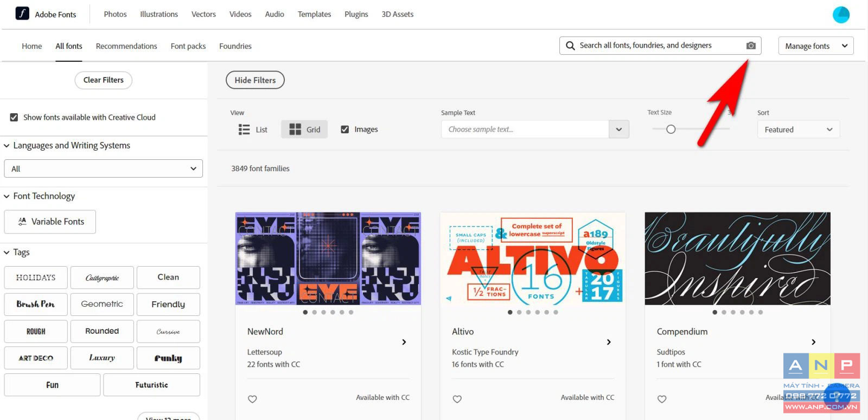Open the Font packs tab
Viewport: 868px width, 420px height.
click(188, 46)
